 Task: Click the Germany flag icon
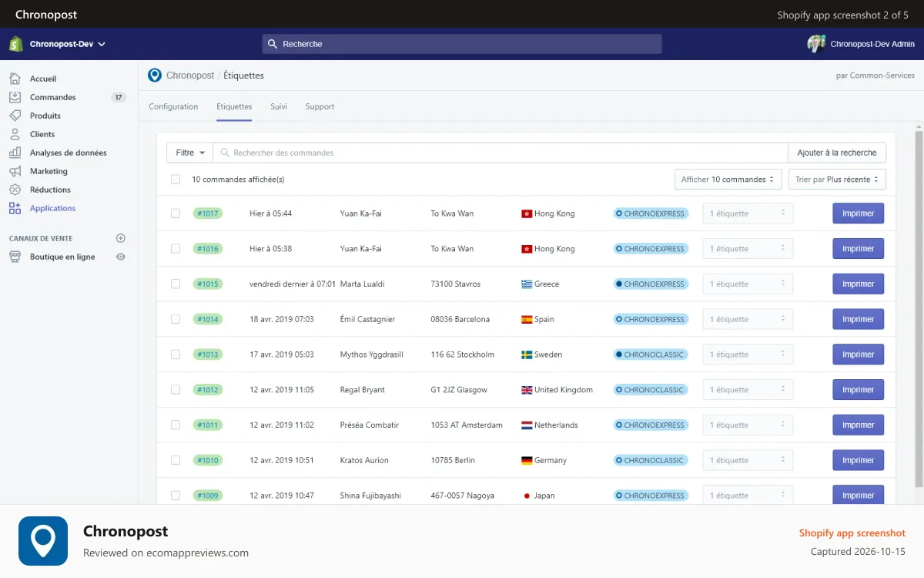(527, 460)
